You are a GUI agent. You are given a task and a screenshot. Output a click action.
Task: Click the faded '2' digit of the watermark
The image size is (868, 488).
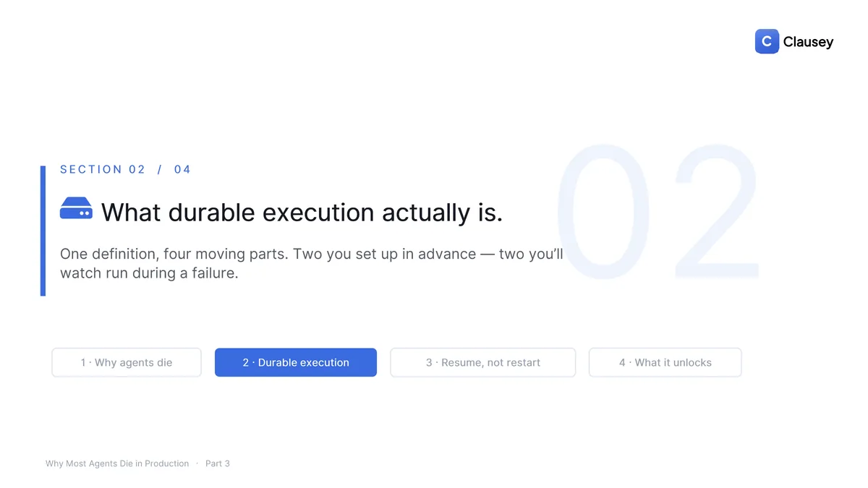[x=716, y=210]
